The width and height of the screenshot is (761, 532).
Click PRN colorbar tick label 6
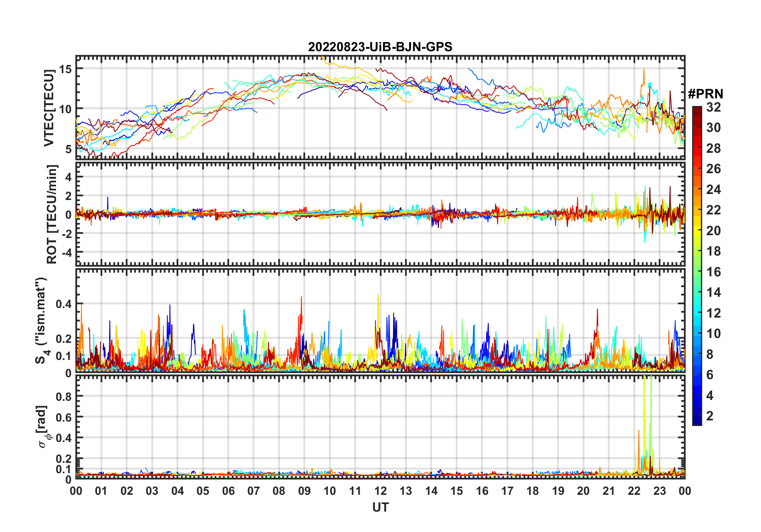pos(710,375)
